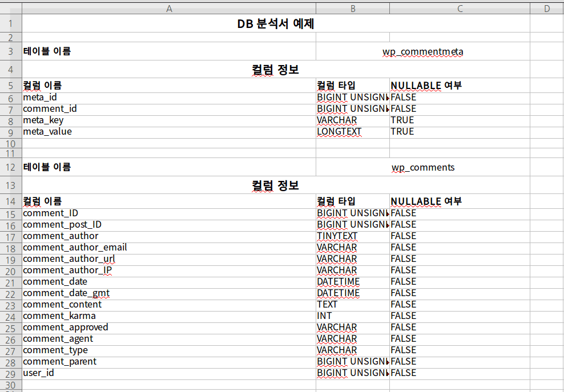Click the 'DB 분석서 예제' title cell
The width and height of the screenshot is (564, 392).
(x=276, y=24)
